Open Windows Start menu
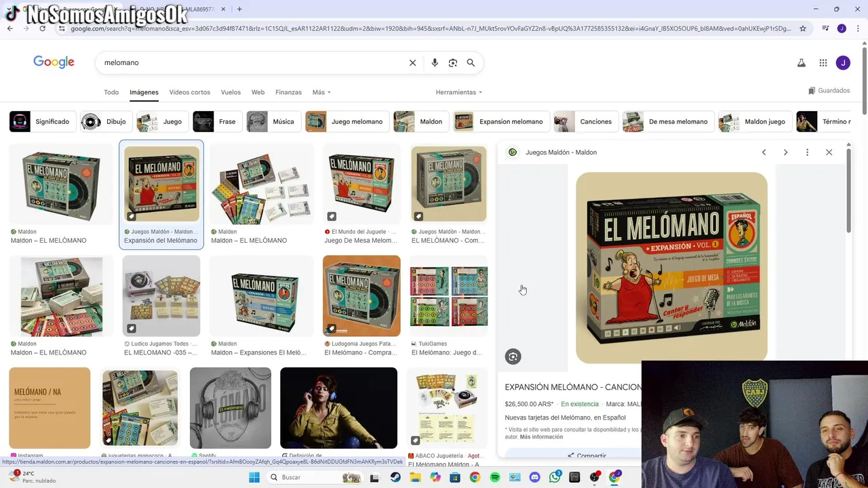 coord(254,477)
